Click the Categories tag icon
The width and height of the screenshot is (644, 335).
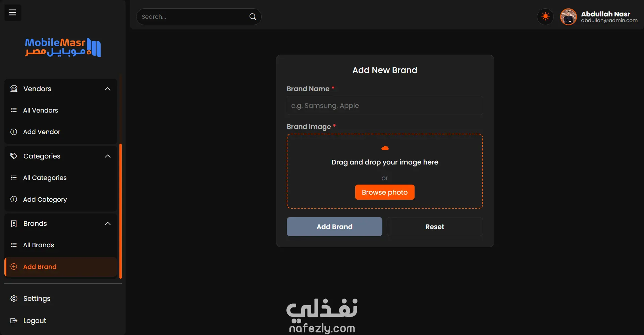[x=14, y=156]
